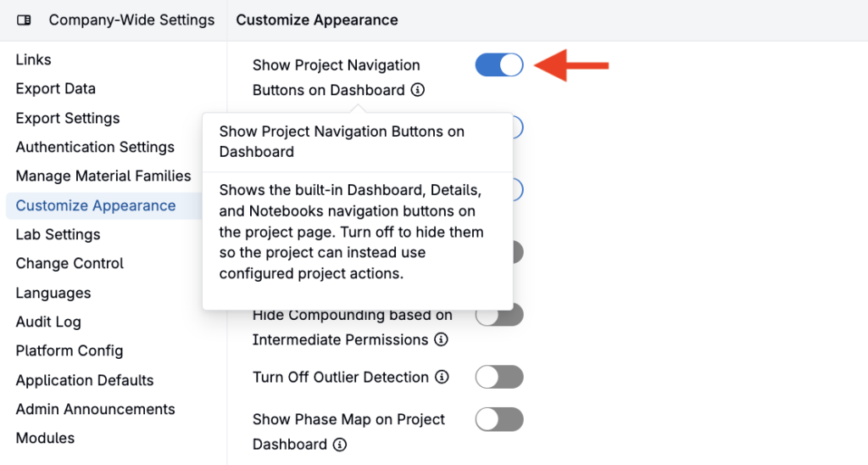Click info icon beside Buttons on Dashboard

click(418, 90)
